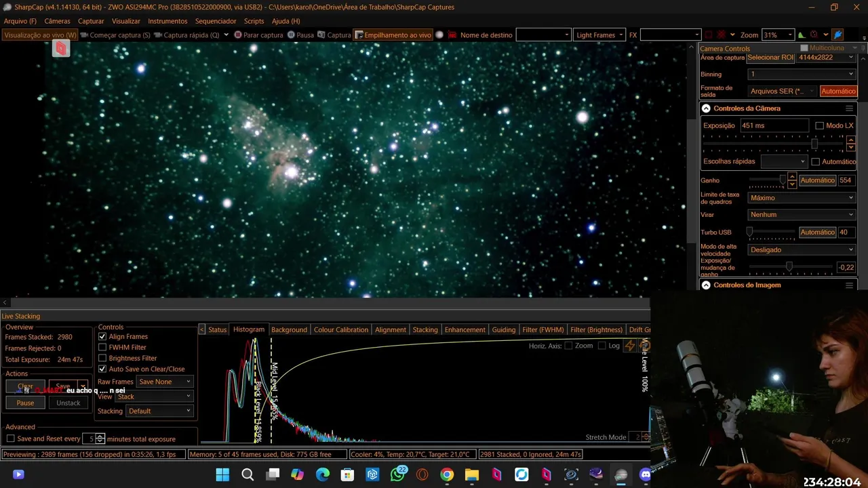Switch to Enhancement tab

click(465, 329)
